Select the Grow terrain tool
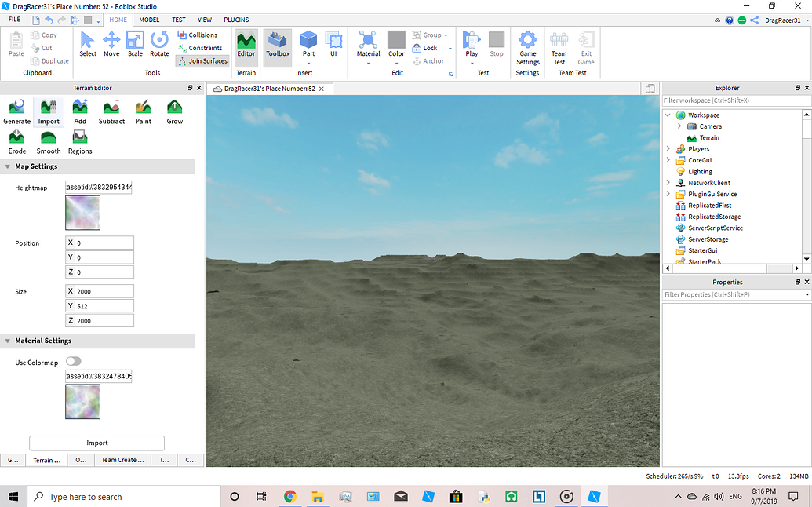The width and height of the screenshot is (812, 507). (174, 111)
